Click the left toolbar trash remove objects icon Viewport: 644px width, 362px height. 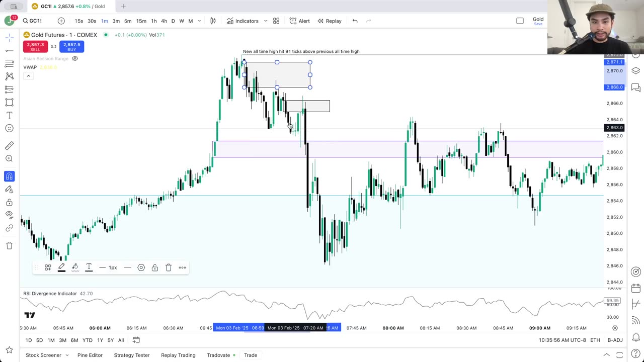(x=9, y=245)
